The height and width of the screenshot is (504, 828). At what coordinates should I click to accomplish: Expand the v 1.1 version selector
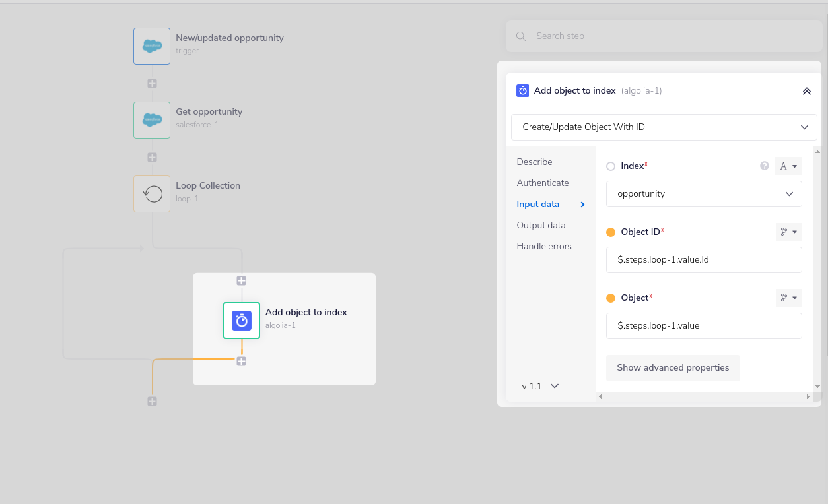click(539, 386)
